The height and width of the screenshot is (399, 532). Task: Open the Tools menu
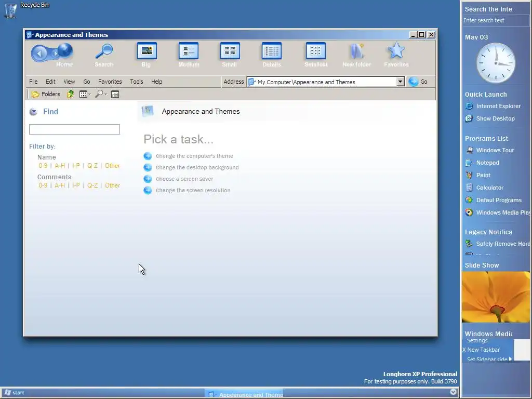click(x=137, y=82)
